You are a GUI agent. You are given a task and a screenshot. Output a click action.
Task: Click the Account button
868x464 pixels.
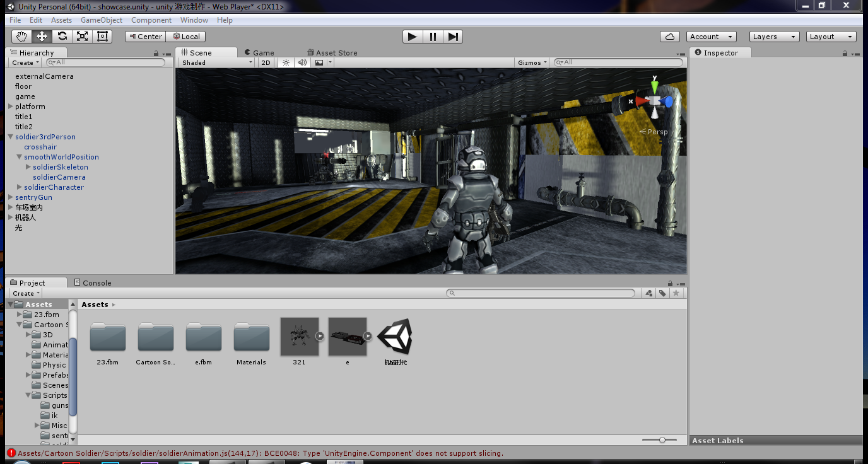tap(712, 37)
